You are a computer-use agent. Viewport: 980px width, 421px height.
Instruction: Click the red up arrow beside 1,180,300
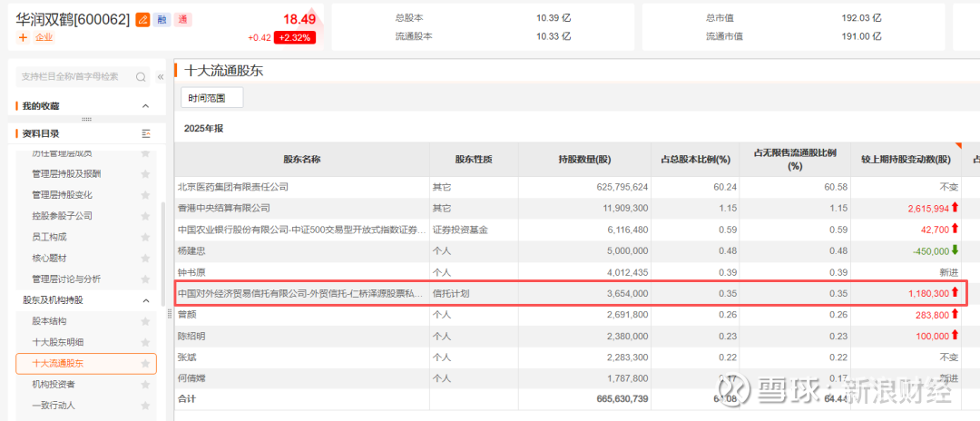point(955,291)
